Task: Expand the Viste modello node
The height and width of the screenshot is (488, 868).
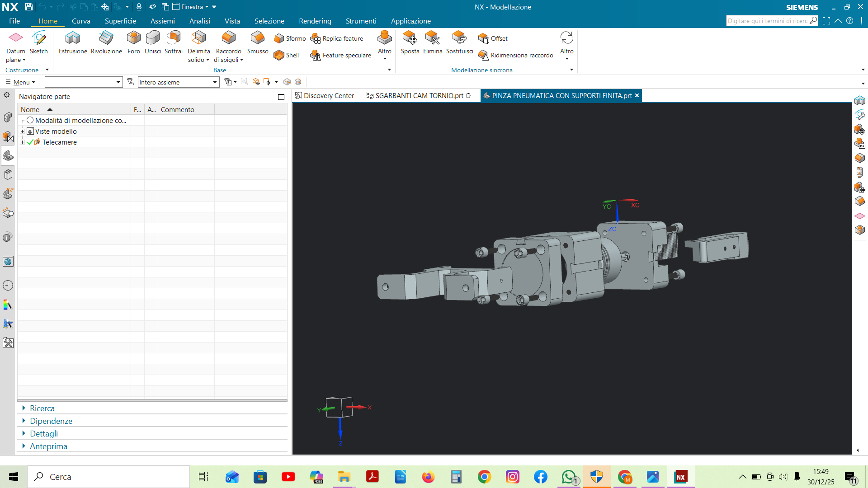Action: pos(22,131)
